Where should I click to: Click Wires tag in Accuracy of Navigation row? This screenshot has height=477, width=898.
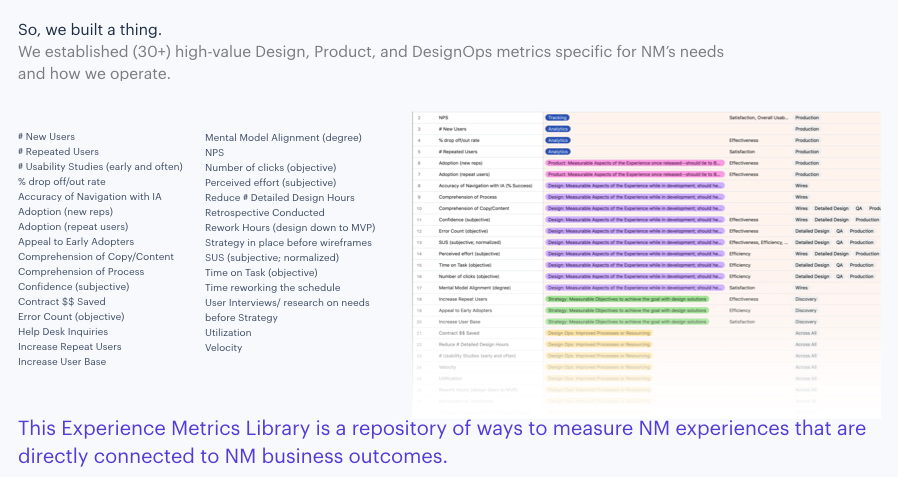(801, 185)
